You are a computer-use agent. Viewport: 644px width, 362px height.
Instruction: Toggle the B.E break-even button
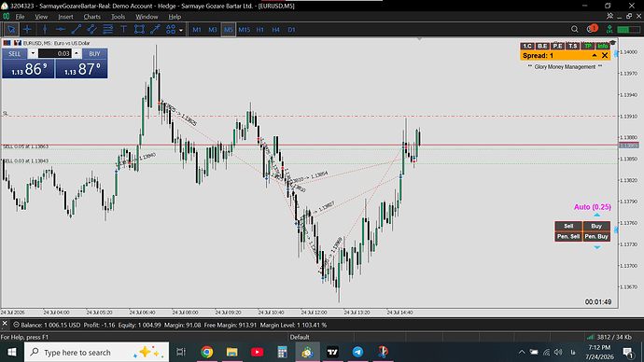[542, 46]
